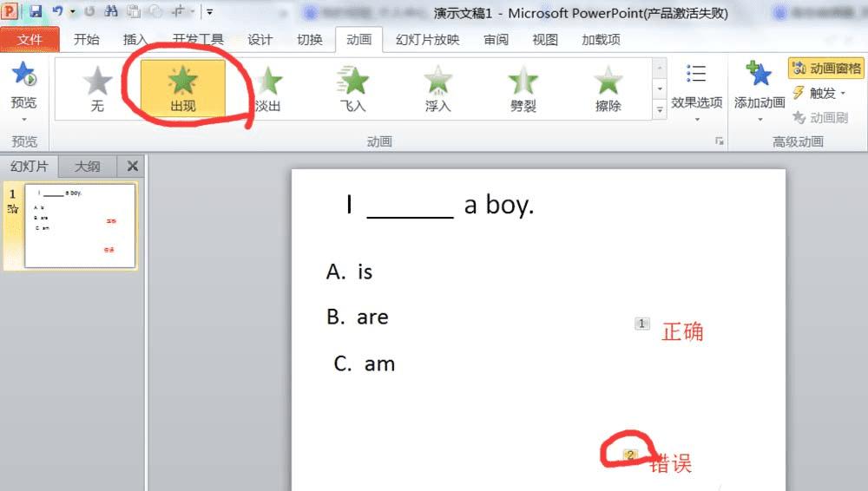Switch to the 幻灯片 pane tab
The height and width of the screenshot is (491, 868).
[x=29, y=166]
